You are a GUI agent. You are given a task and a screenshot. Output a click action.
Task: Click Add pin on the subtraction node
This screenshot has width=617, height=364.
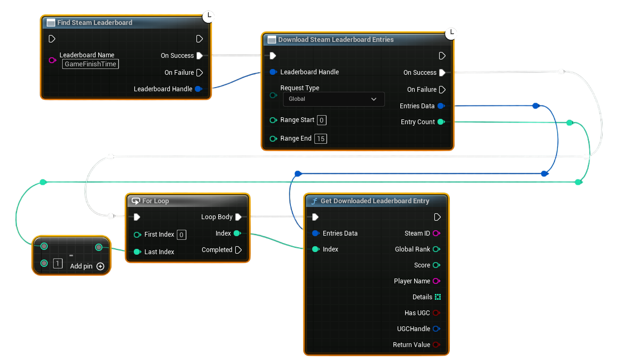coord(82,266)
